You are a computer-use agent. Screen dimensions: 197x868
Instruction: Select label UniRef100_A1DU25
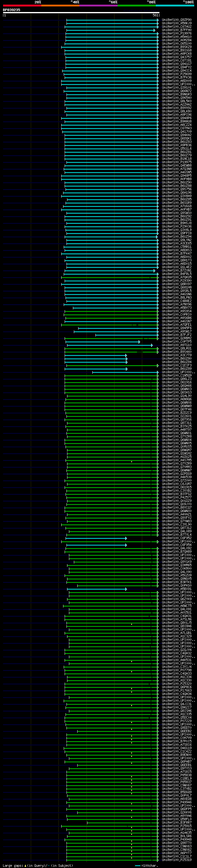point(177,457)
